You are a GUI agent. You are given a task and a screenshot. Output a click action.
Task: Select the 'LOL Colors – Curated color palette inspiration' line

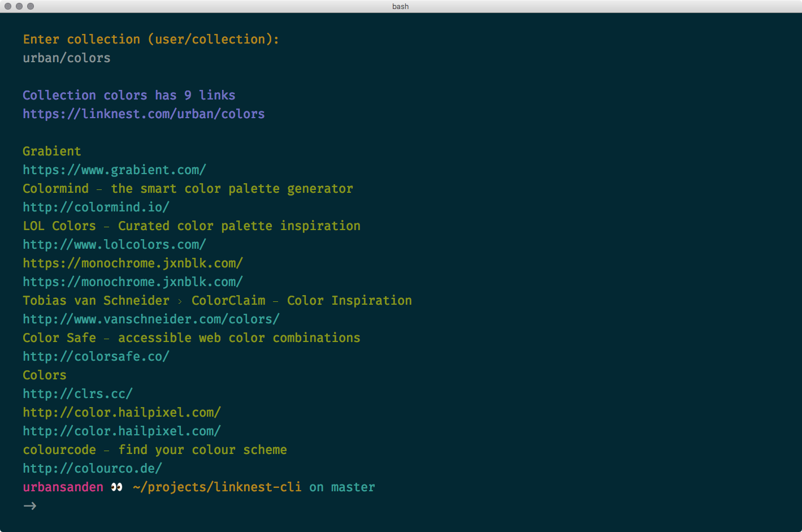[x=192, y=226]
